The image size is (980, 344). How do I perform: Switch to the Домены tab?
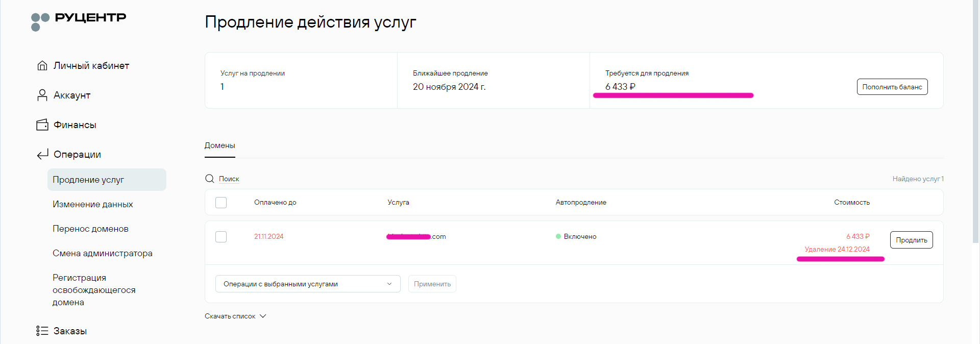pyautogui.click(x=220, y=146)
